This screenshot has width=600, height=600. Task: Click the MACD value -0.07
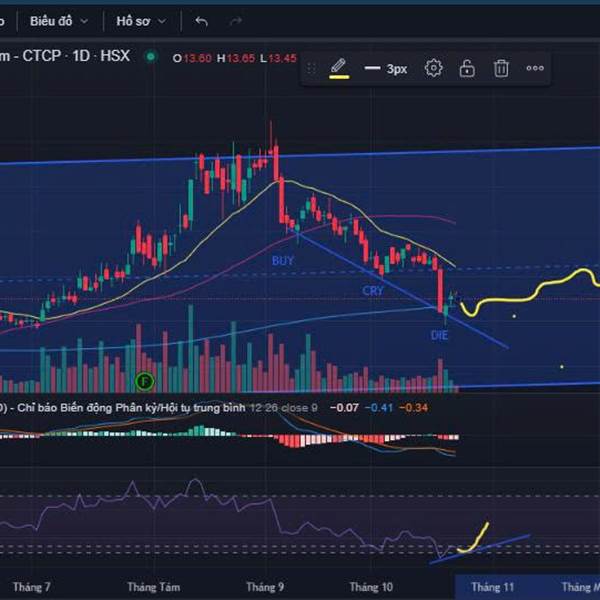344,408
